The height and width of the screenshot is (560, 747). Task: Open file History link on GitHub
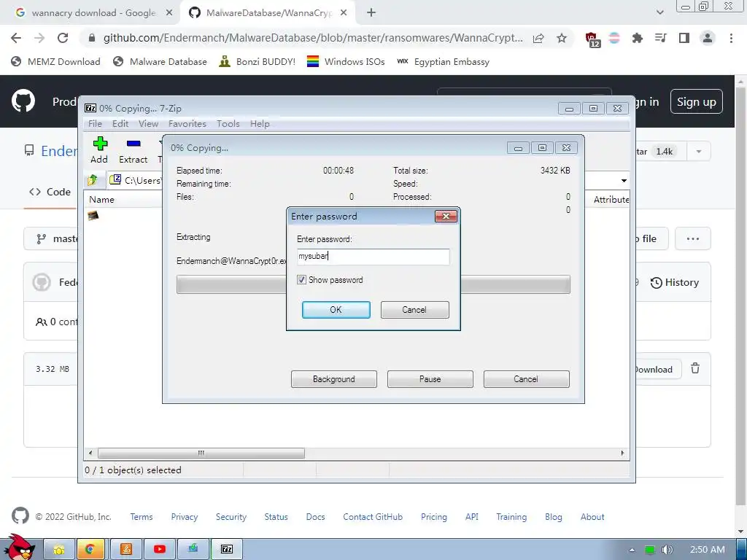(x=675, y=282)
